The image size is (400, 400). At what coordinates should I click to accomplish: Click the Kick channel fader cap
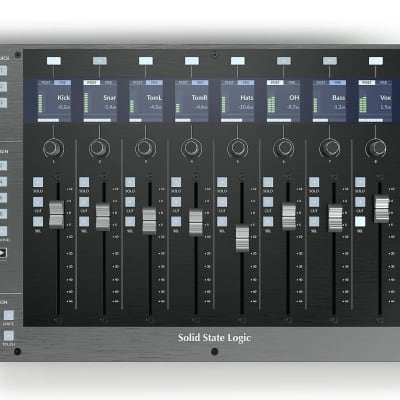coord(57,215)
